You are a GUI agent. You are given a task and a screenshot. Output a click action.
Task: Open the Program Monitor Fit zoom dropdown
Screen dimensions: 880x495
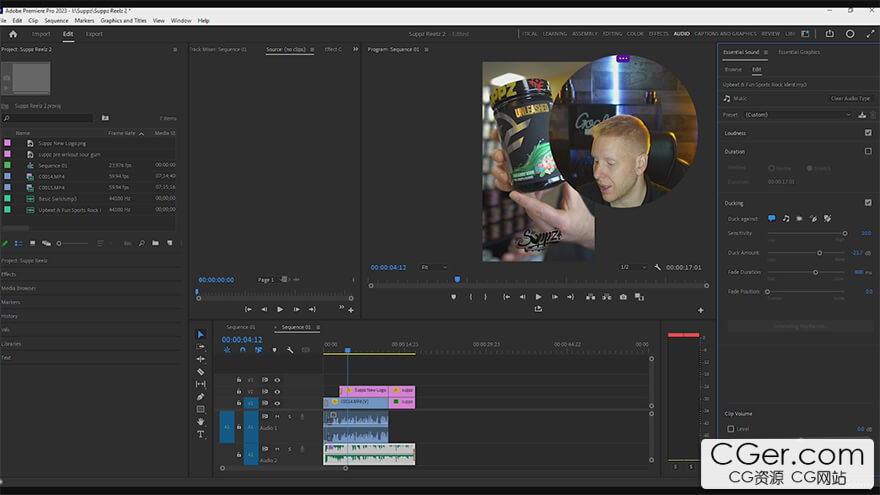tap(434, 267)
